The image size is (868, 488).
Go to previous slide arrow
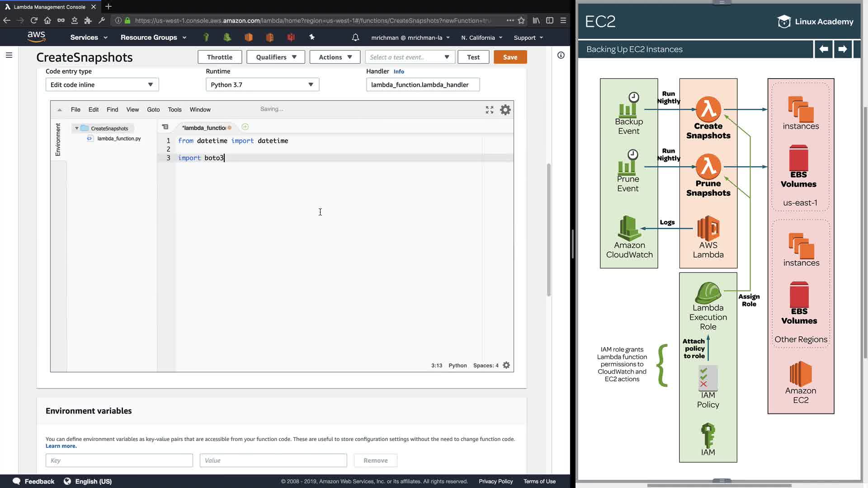point(823,49)
